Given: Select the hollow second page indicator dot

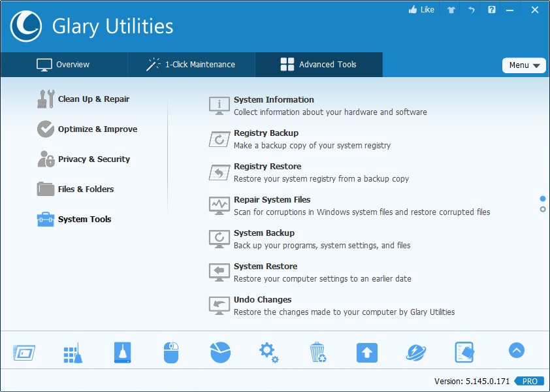Looking at the screenshot, I should (x=543, y=209).
